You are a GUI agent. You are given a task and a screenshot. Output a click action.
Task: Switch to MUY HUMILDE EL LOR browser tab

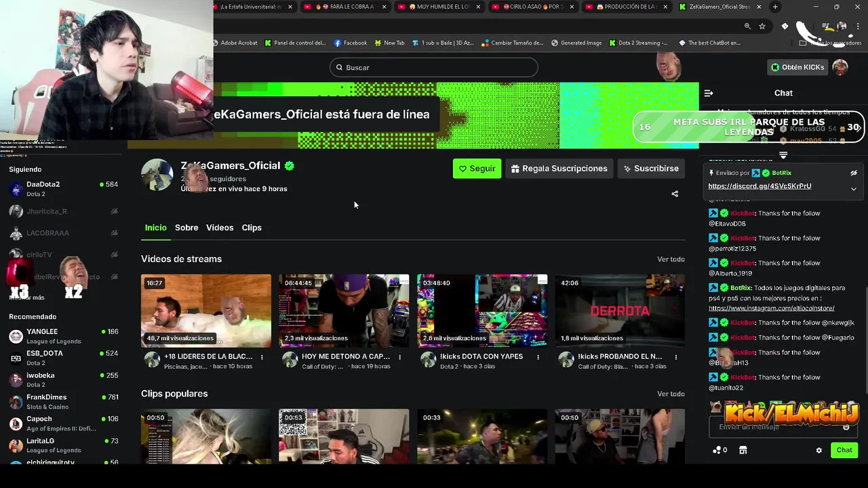click(439, 7)
